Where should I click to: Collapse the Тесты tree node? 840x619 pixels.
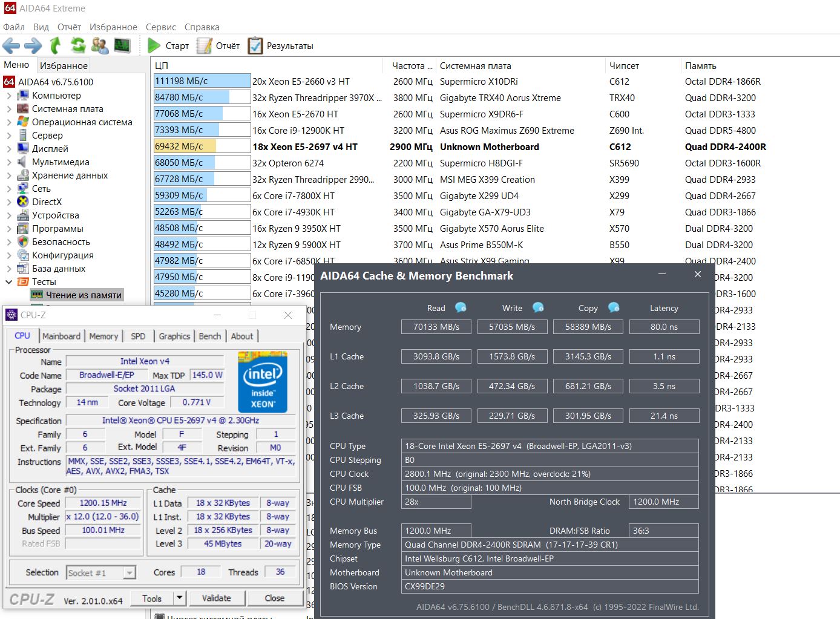[8, 282]
